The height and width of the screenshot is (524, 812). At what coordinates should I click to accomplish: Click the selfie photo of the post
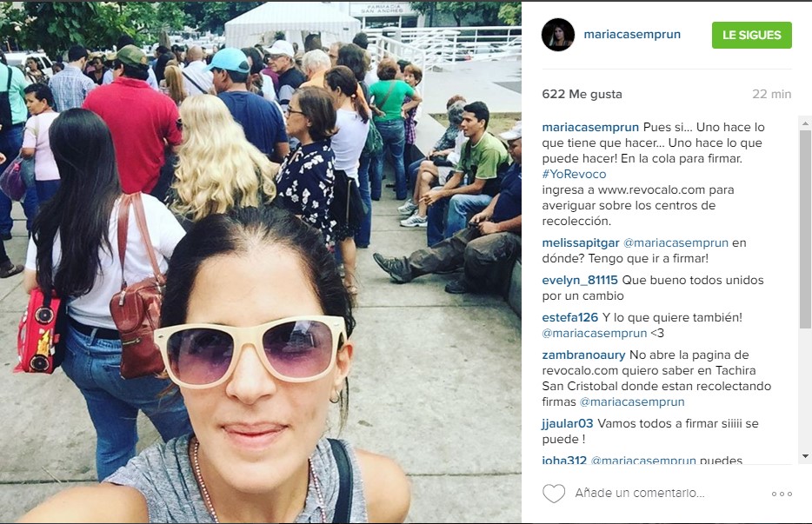click(x=261, y=262)
